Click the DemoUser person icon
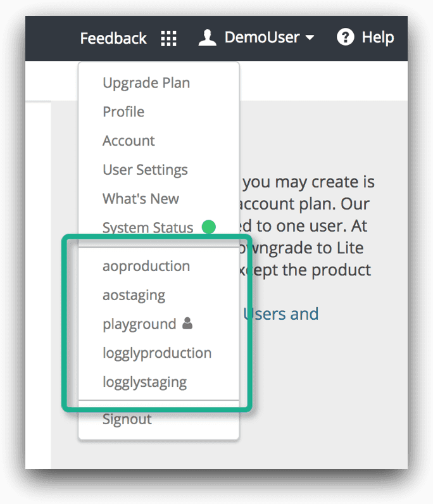This screenshot has height=504, width=433. coord(207,37)
